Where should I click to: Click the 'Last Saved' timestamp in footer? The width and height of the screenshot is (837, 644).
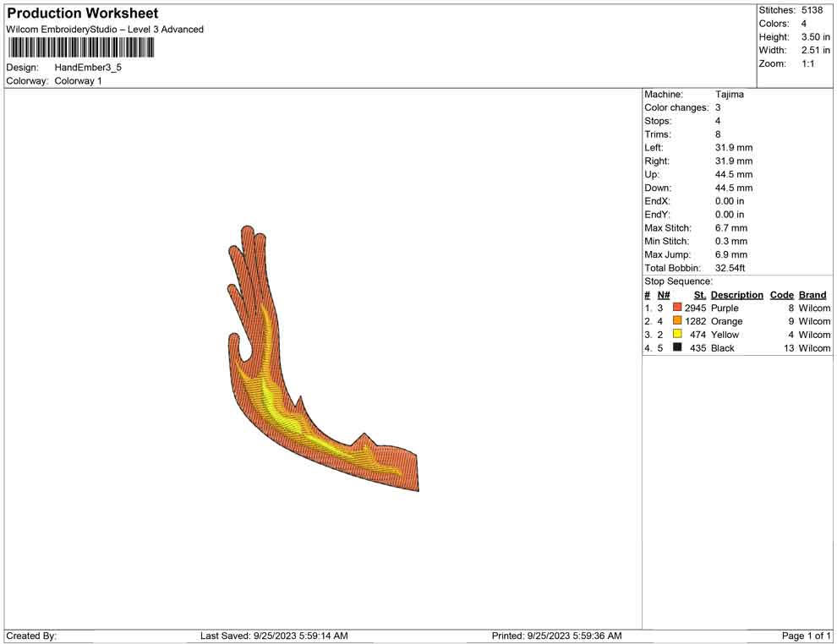pyautogui.click(x=274, y=636)
